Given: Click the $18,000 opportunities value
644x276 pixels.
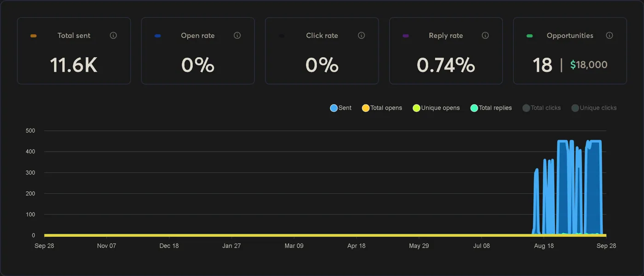Looking at the screenshot, I should tap(589, 65).
